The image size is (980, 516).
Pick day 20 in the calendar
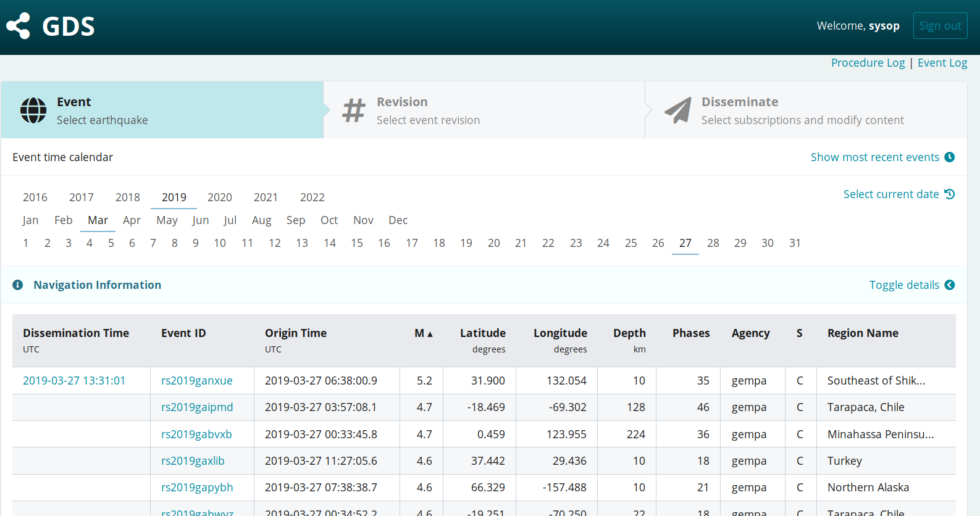[x=494, y=243]
